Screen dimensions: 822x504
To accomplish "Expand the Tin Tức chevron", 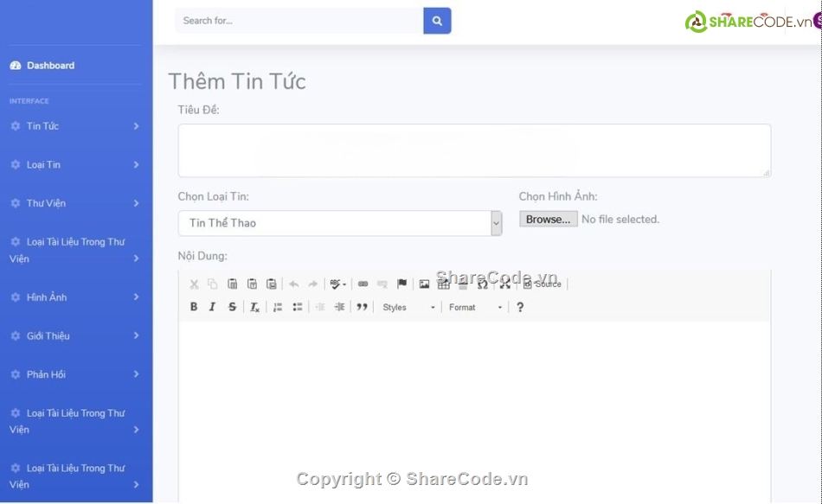I will click(137, 126).
